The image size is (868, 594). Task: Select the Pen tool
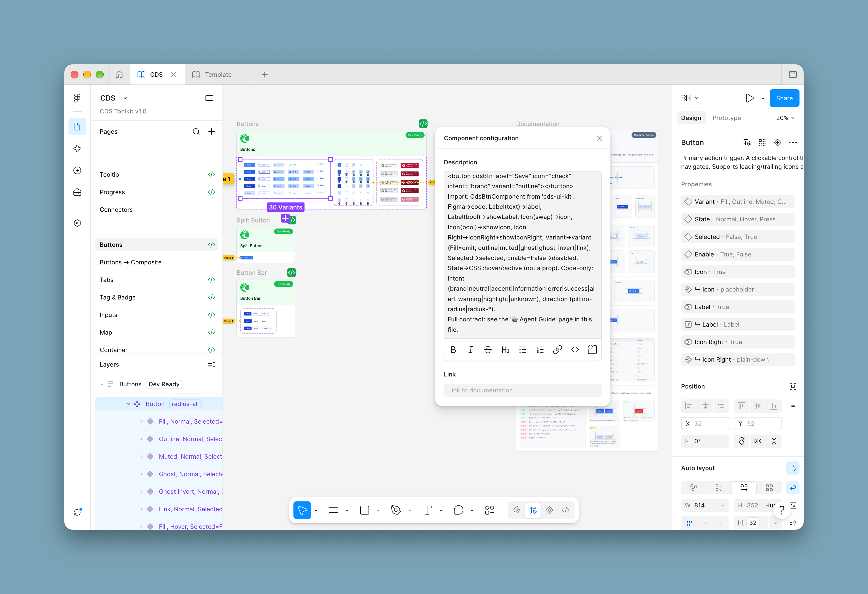pos(396,510)
